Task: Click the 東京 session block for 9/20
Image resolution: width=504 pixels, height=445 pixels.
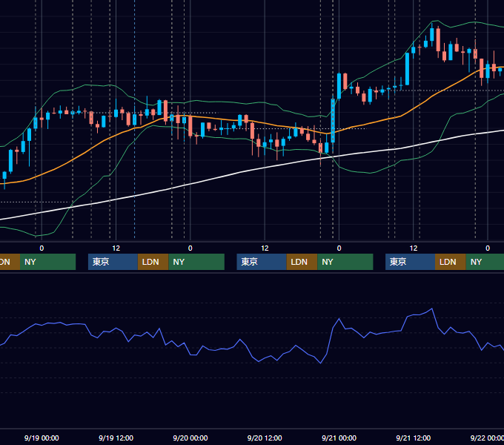Action: point(262,262)
